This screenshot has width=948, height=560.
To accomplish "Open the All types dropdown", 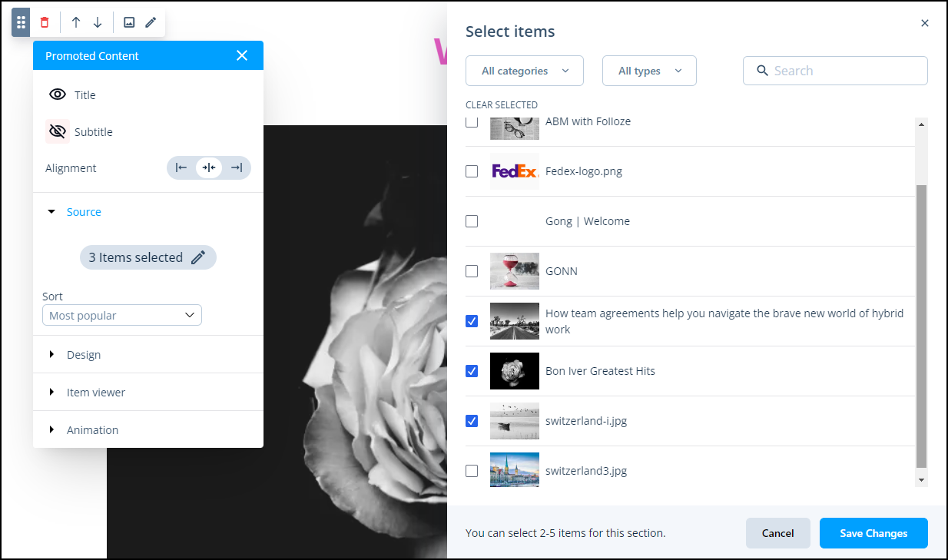I will (x=649, y=71).
